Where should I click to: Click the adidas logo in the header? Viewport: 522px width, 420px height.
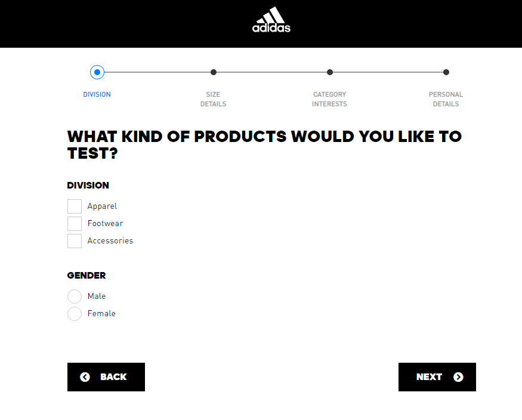271,23
